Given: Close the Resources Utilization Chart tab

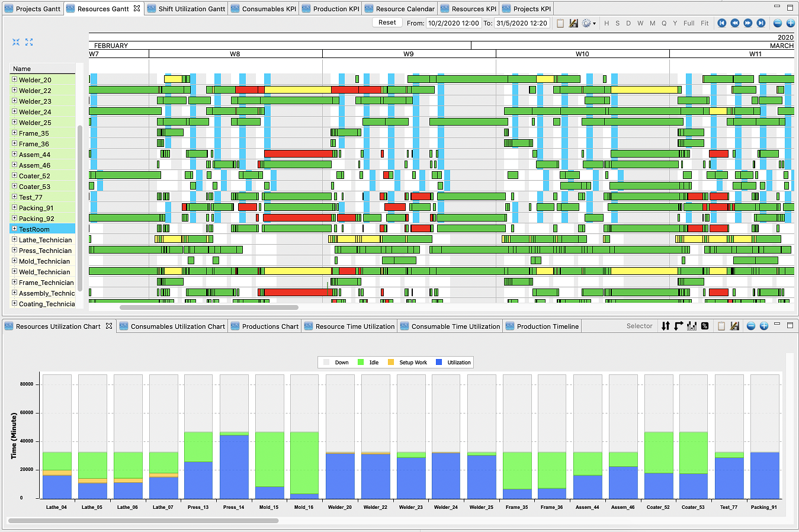Looking at the screenshot, I should pyautogui.click(x=109, y=326).
